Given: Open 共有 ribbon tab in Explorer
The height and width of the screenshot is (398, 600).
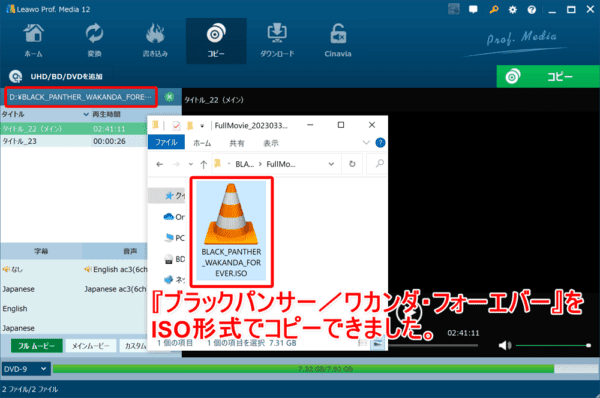Looking at the screenshot, I should click(x=236, y=143).
